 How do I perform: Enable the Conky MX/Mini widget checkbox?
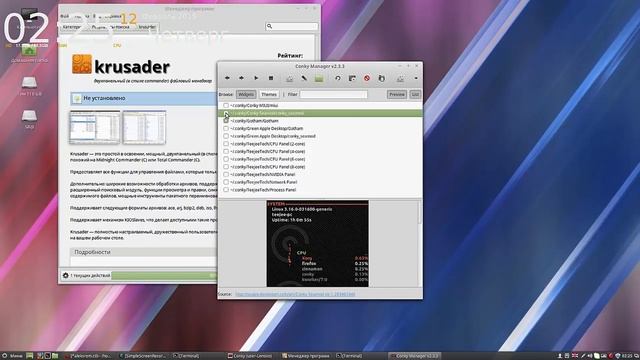[226, 105]
